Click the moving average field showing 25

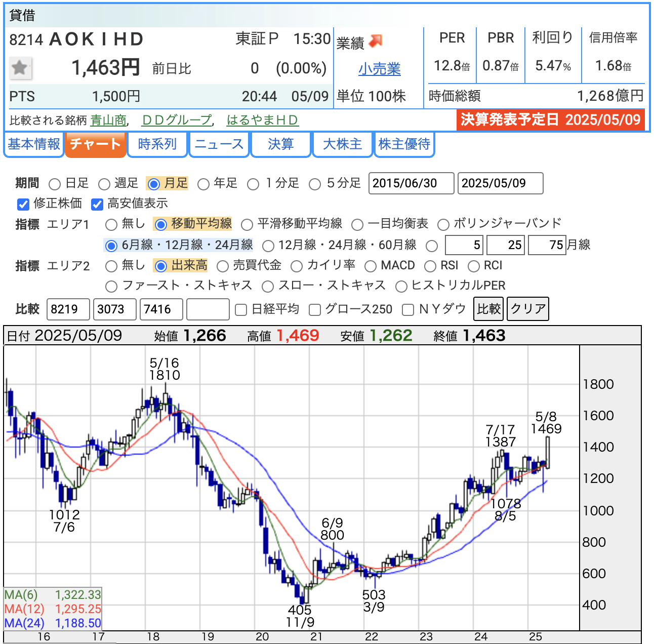point(506,245)
